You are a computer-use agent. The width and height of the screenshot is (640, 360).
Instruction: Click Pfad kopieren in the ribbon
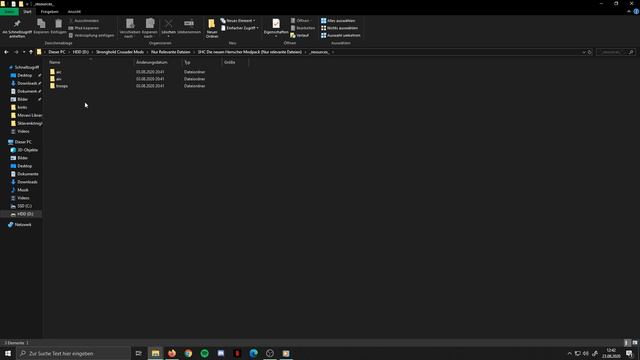pos(84,28)
